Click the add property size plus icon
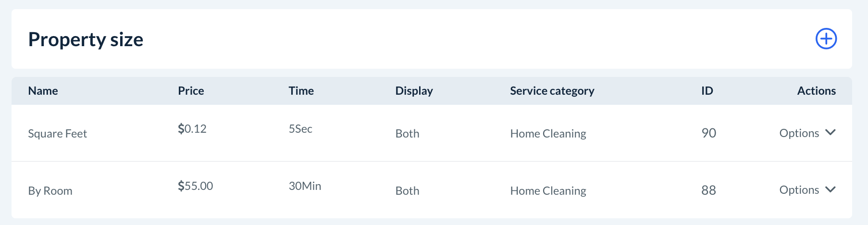 826,39
